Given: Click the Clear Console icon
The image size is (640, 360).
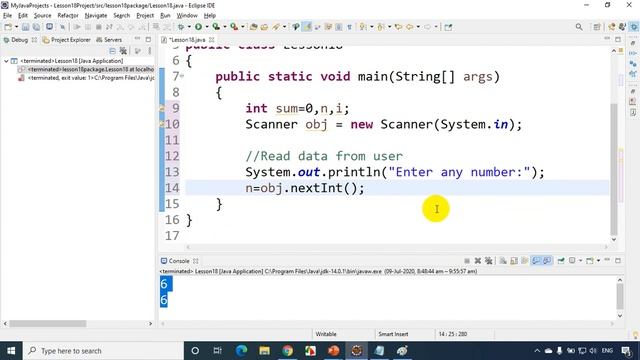Looking at the screenshot, I should click(503, 261).
